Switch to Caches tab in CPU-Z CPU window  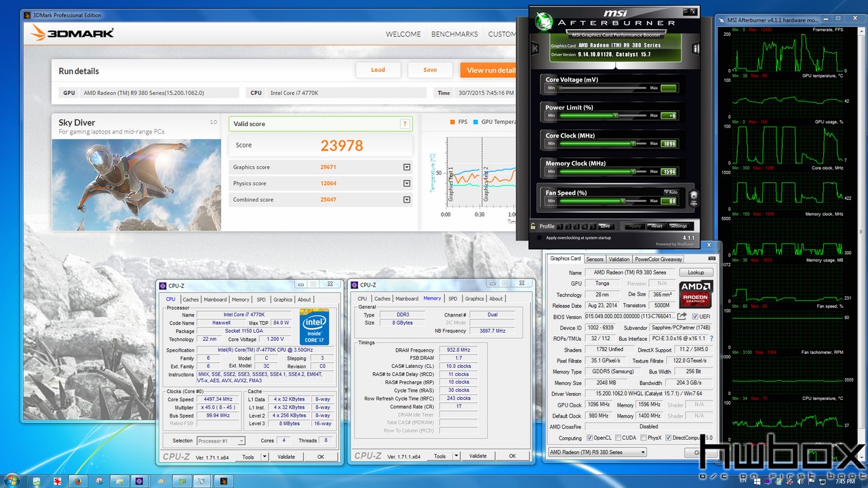[x=191, y=299]
